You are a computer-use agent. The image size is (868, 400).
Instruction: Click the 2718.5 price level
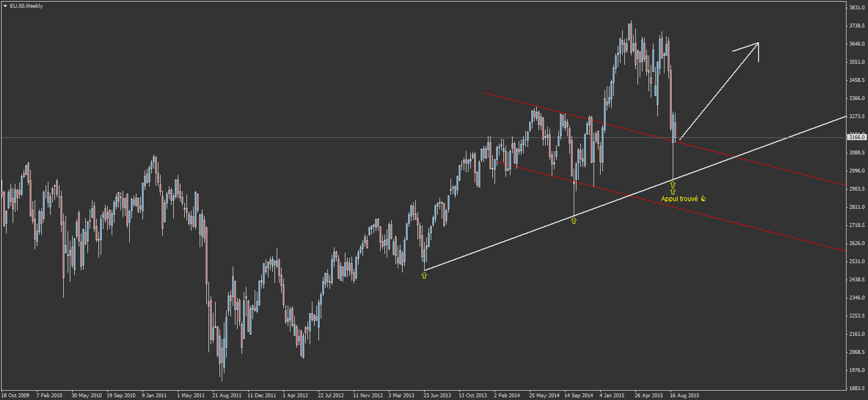[857, 225]
